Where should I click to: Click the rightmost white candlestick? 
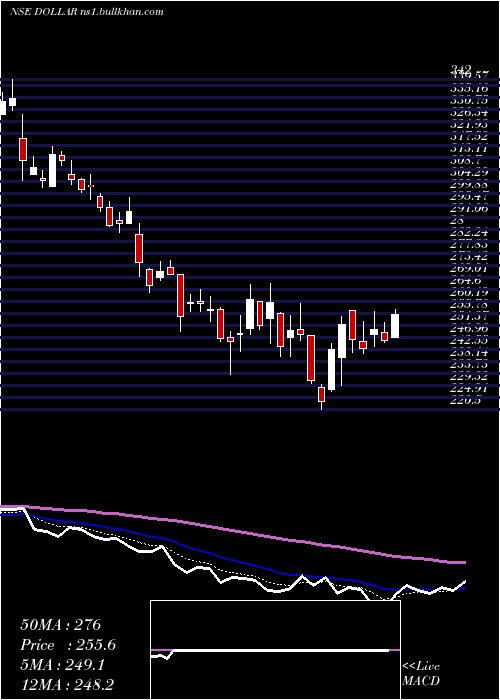coord(395,326)
